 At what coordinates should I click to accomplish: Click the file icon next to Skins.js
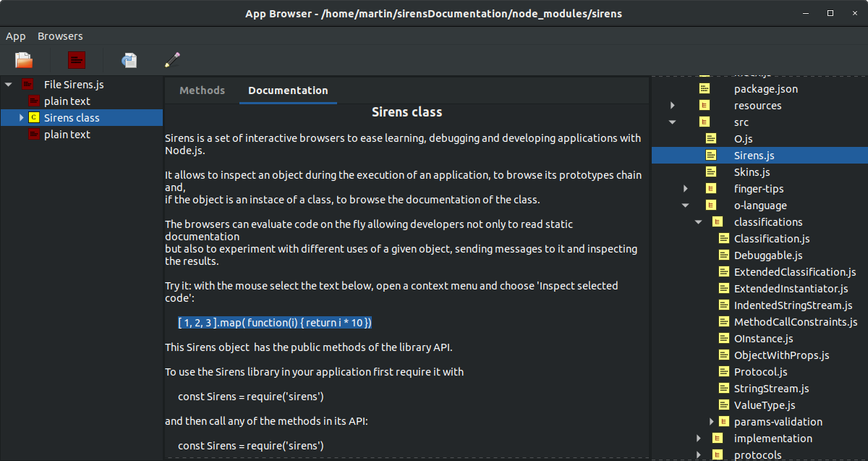(x=711, y=172)
